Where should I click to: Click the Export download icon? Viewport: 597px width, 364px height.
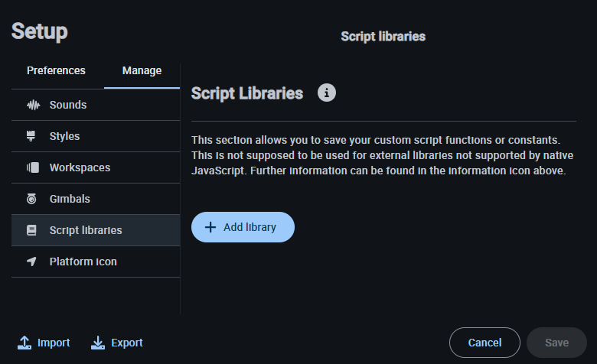[x=98, y=343]
